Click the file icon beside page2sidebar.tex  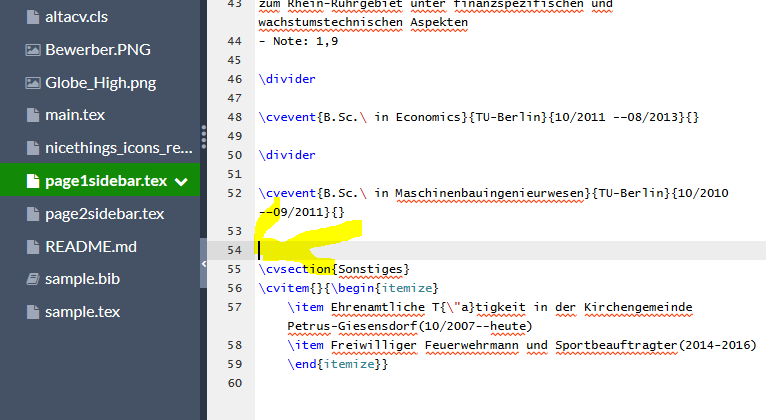point(32,214)
